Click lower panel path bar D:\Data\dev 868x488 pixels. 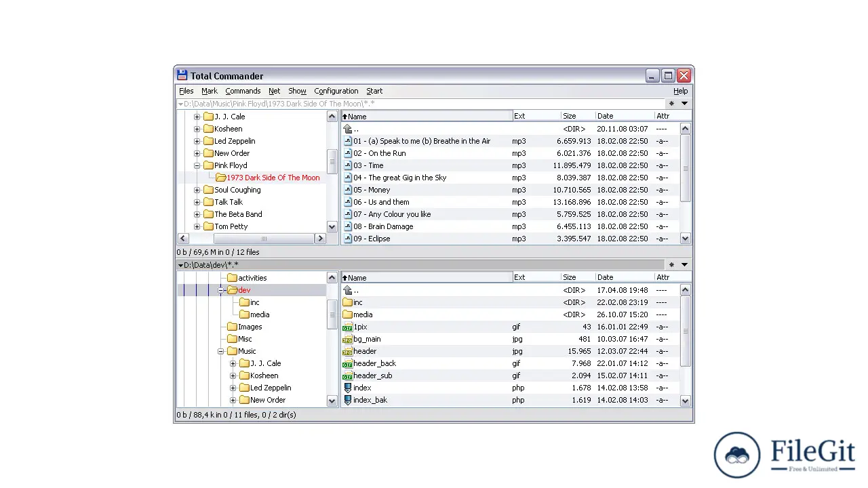click(420, 265)
